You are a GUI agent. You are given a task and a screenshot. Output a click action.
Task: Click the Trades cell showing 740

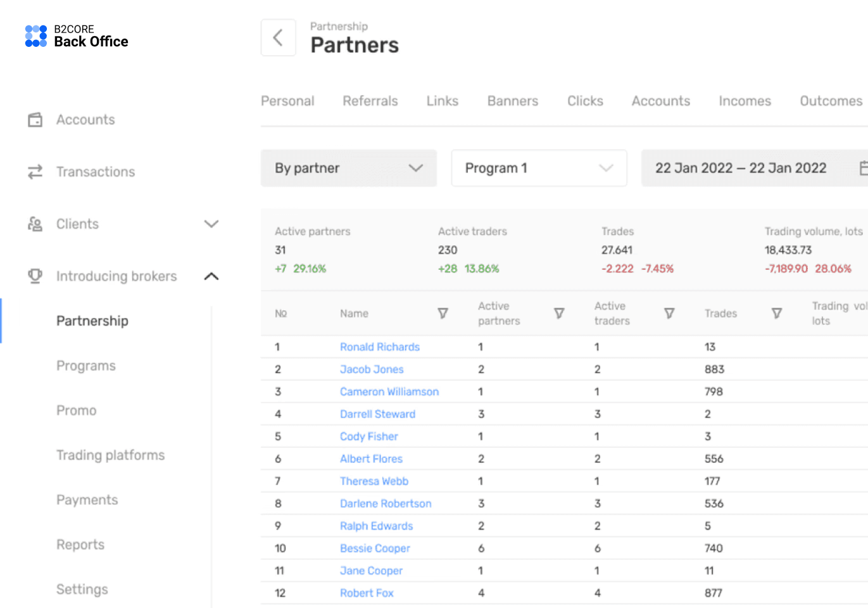714,548
